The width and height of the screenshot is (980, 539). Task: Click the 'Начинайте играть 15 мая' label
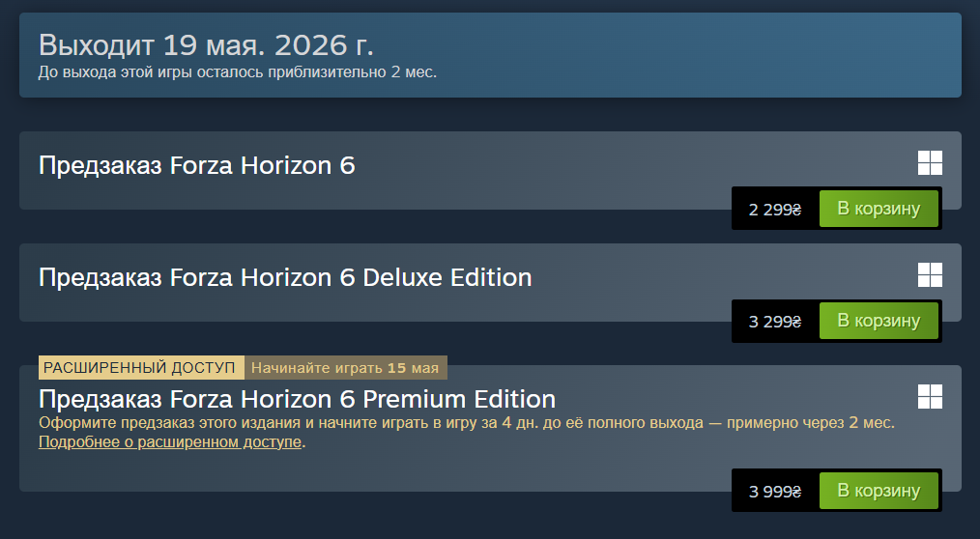coord(345,368)
